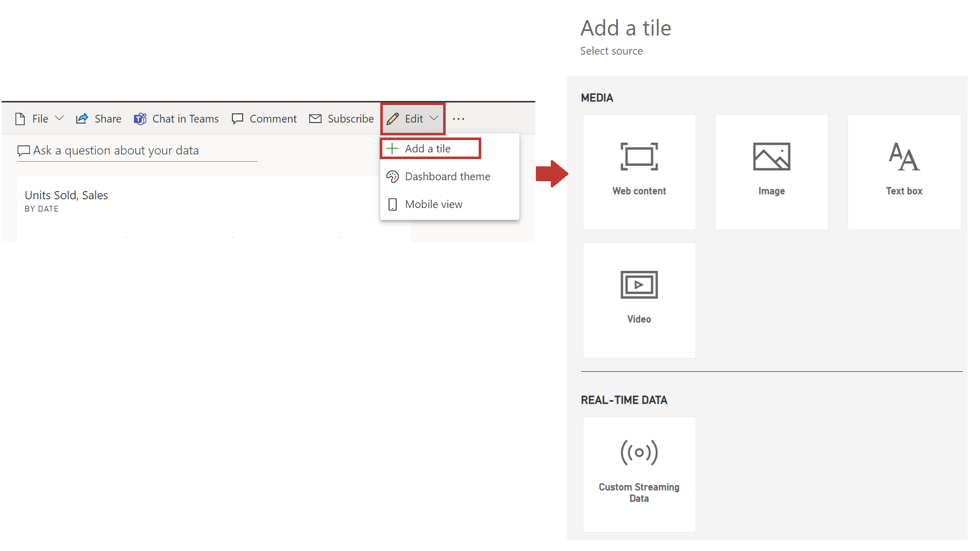The width and height of the screenshot is (980, 551).
Task: Open the Comment pane
Action: tap(264, 119)
